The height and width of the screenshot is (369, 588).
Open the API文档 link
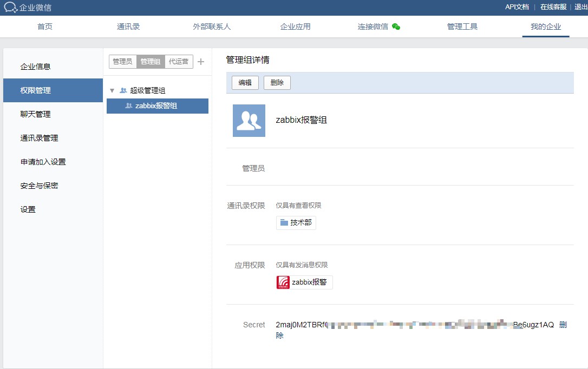(517, 7)
